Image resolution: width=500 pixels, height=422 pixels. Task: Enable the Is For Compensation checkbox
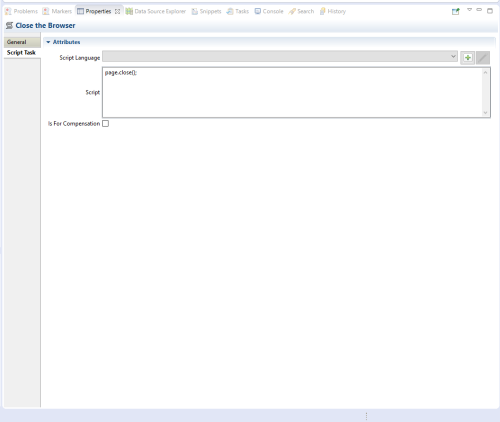(x=105, y=124)
